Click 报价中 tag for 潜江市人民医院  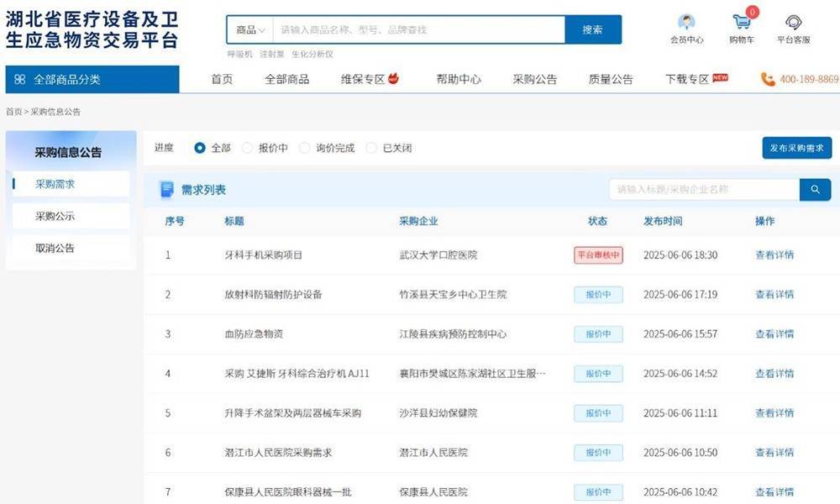598,453
